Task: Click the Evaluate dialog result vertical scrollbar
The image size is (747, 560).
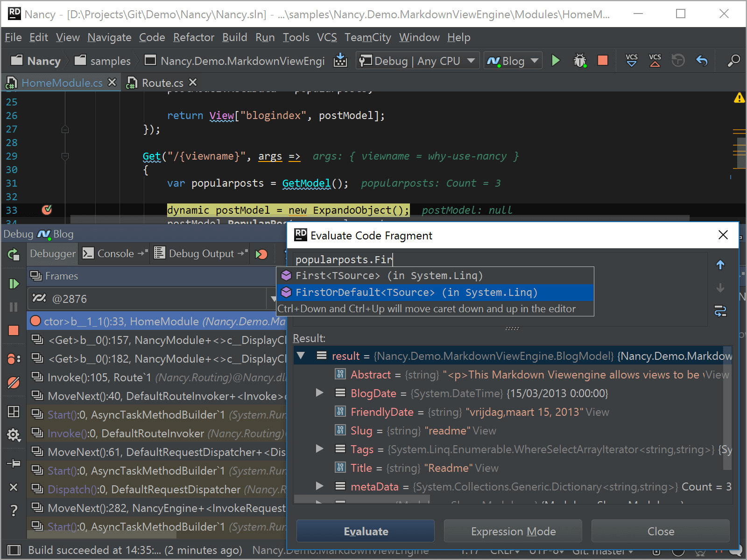Action: pyautogui.click(x=727, y=408)
